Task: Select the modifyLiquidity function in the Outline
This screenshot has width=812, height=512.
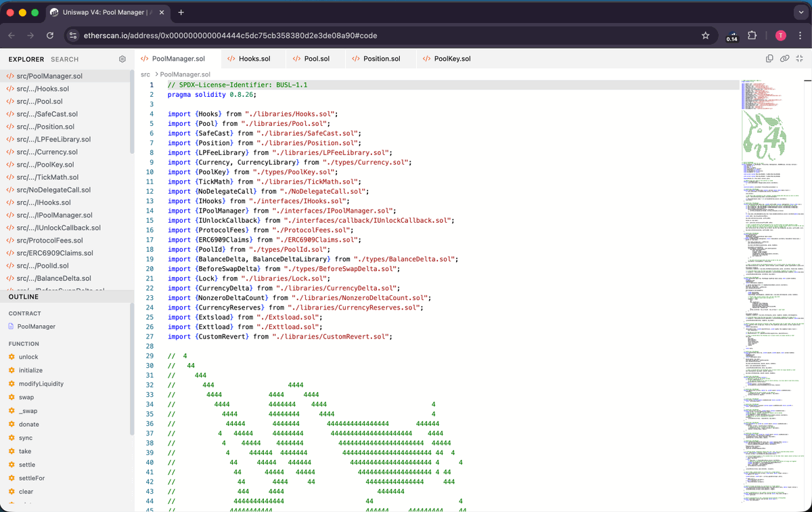Action: click(x=41, y=384)
